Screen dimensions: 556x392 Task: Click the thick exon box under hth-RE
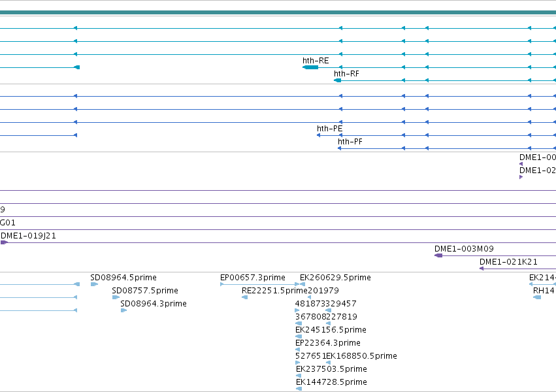pyautogui.click(x=310, y=67)
